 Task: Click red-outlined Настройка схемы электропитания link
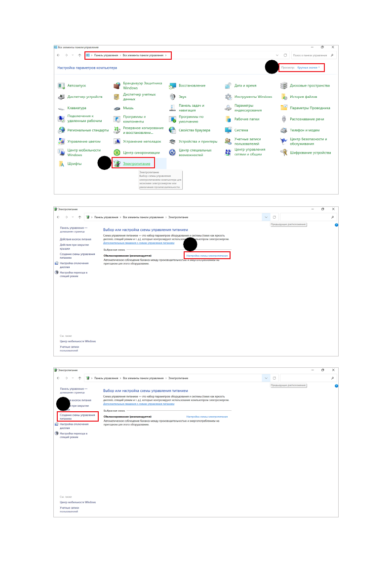point(207,256)
